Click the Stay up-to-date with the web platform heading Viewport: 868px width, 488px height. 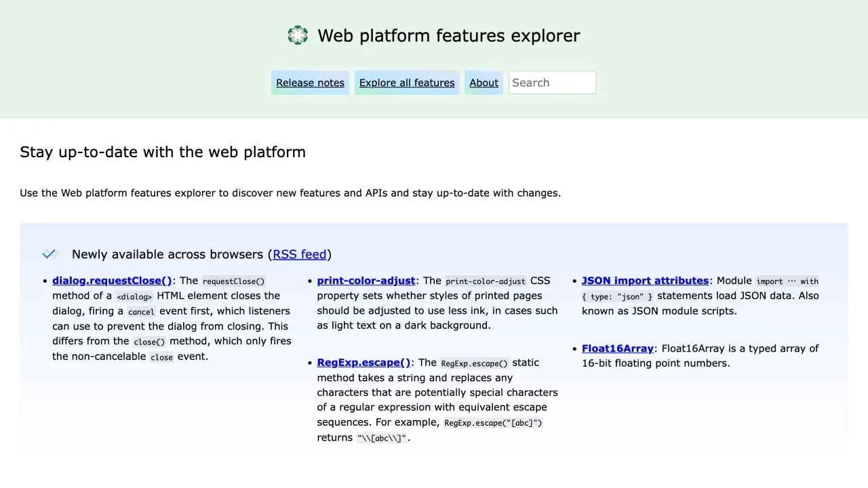click(x=163, y=152)
